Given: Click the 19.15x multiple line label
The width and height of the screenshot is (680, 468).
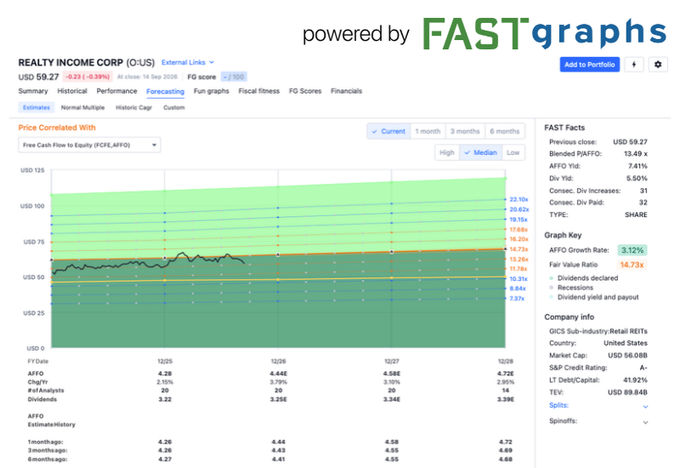Looking at the screenshot, I should click(x=519, y=220).
